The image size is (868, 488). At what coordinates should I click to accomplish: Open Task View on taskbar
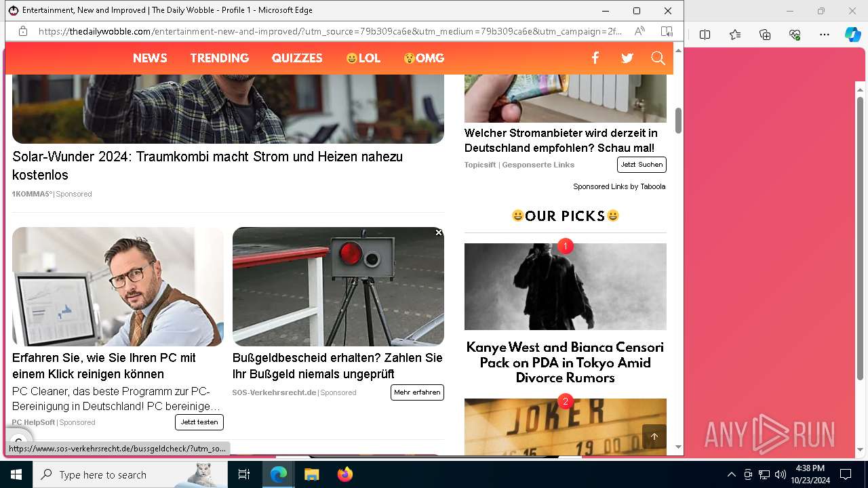pos(244,474)
